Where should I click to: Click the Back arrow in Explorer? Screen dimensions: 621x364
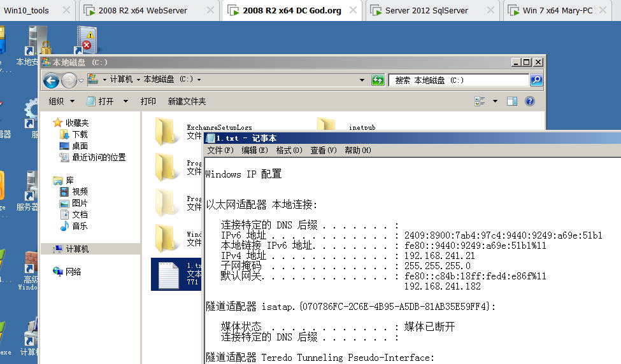coord(51,81)
